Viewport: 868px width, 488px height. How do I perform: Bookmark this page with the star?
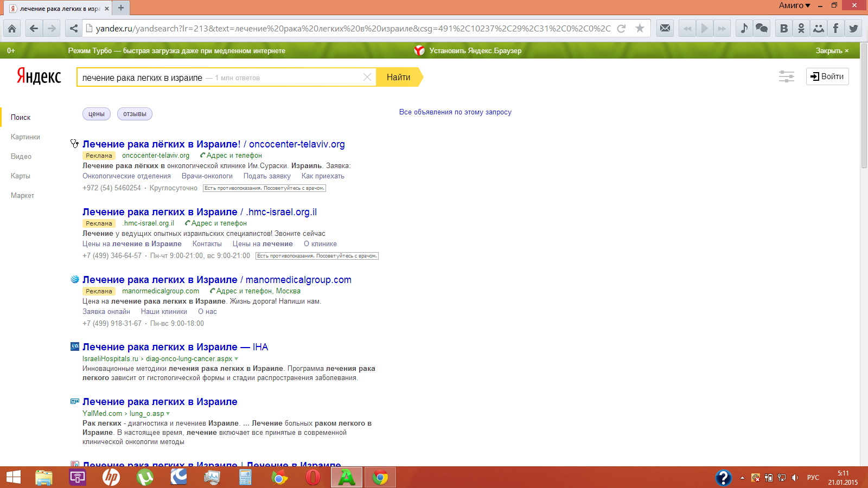[x=640, y=28]
